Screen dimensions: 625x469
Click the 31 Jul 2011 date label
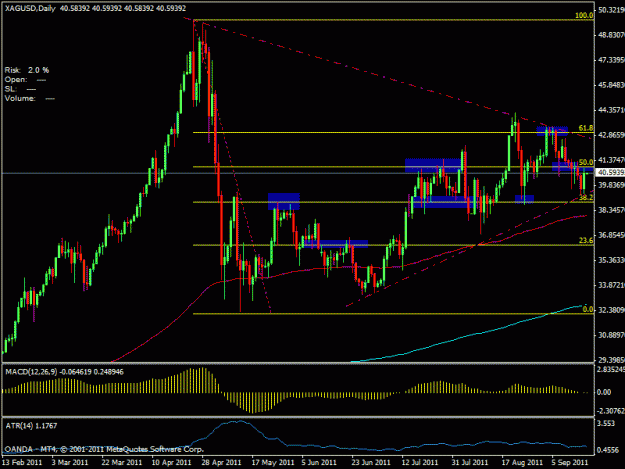point(470,463)
